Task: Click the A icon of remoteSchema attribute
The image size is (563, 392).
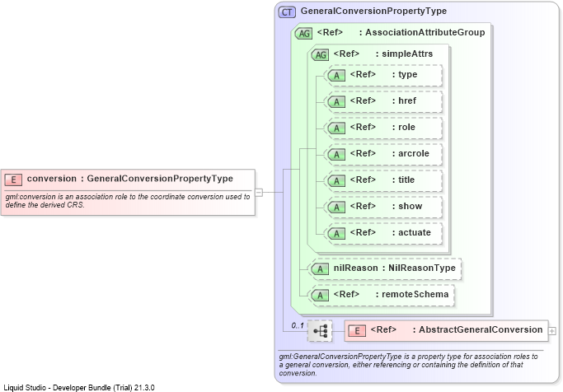Action: [320, 295]
